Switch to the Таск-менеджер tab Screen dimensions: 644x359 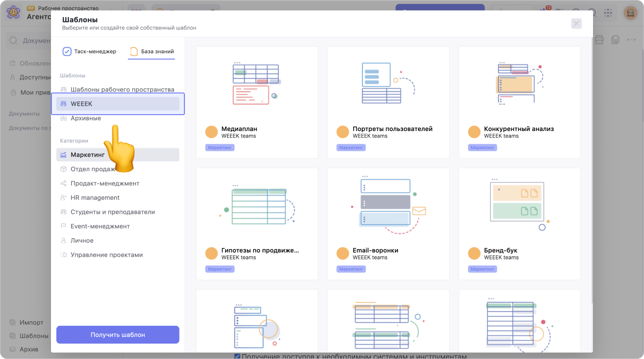coord(90,51)
